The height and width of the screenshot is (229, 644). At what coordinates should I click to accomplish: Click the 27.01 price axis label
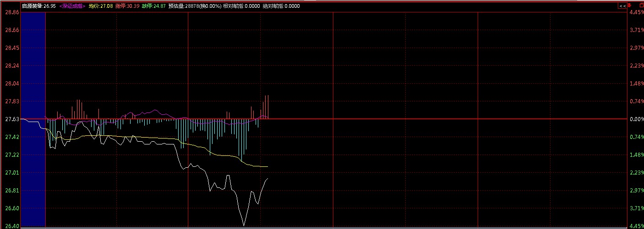coord(11,173)
